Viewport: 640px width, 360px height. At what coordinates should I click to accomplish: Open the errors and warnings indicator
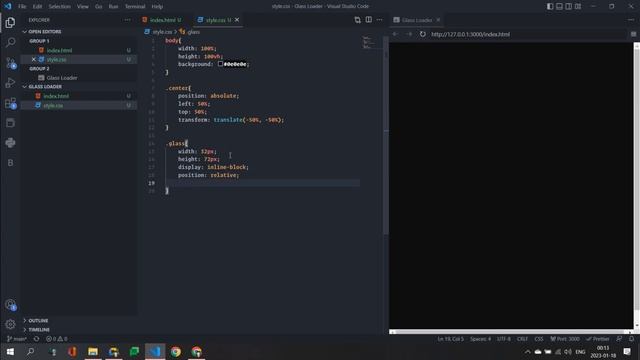(57, 339)
